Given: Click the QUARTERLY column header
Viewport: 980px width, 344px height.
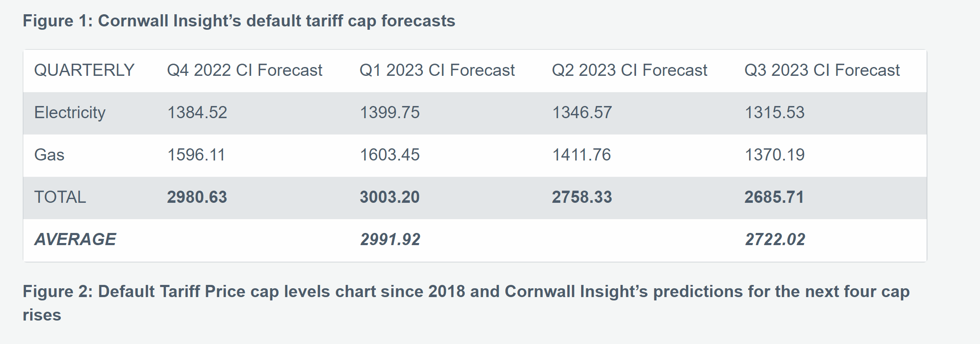Looking at the screenshot, I should 84,70.
